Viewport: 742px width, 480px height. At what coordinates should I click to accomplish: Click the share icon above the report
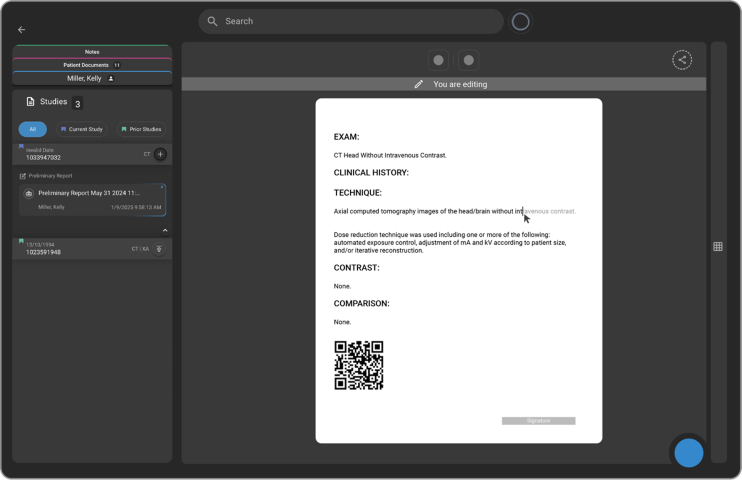[x=682, y=60]
